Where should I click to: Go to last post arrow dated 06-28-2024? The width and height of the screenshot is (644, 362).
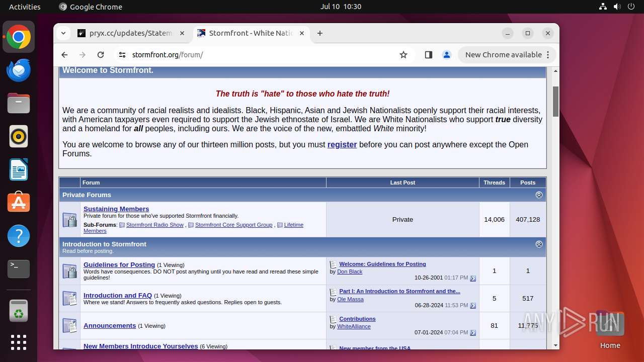pos(472,306)
